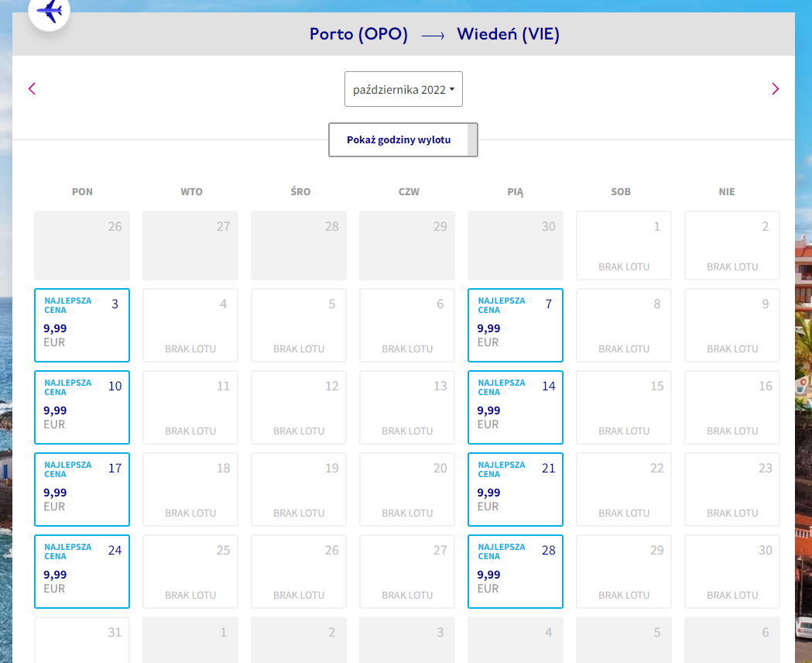This screenshot has height=663, width=812.
Task: Select flight on October 14
Action: click(516, 407)
